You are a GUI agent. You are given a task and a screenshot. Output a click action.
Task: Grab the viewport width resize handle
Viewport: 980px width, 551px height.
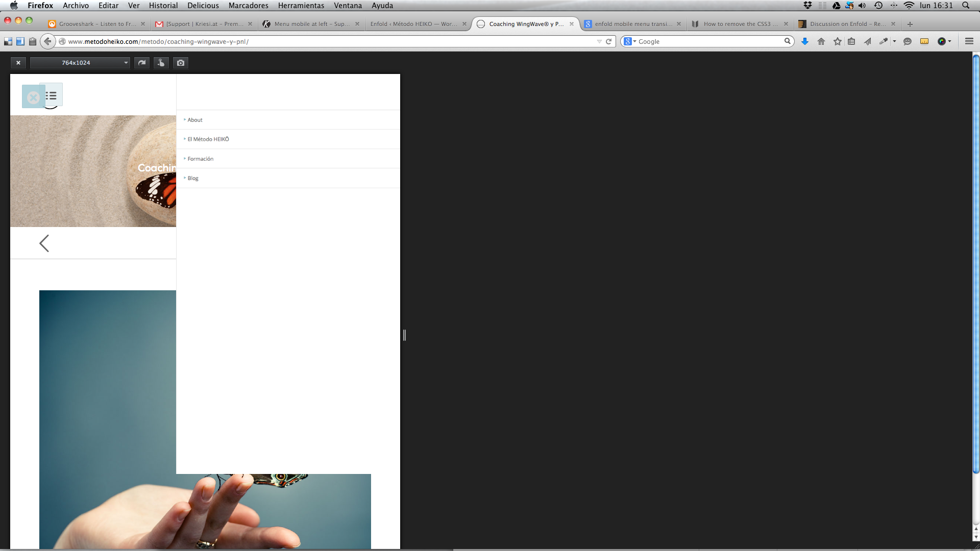coord(404,335)
